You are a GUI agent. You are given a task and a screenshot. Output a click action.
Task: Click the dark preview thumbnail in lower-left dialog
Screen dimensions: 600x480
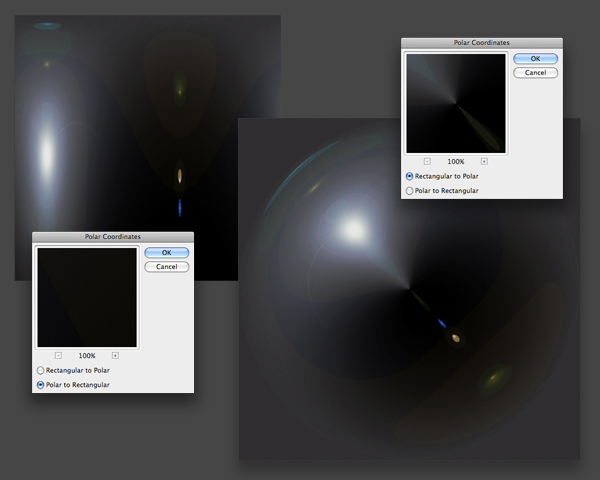point(87,297)
